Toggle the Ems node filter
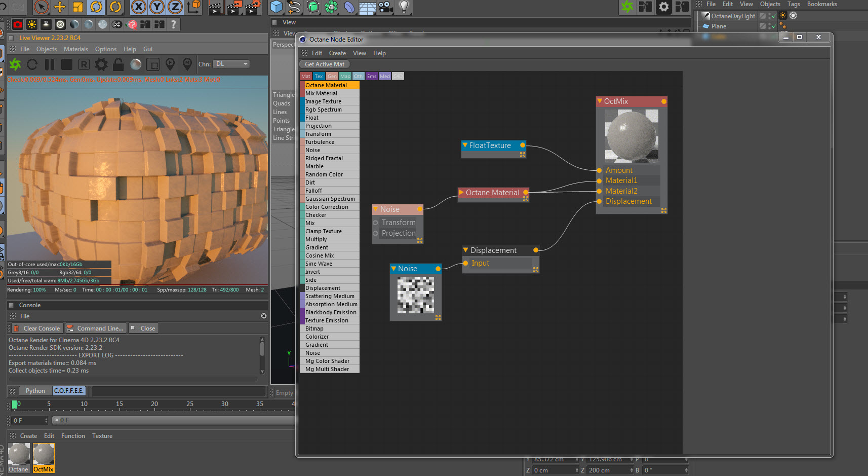868x476 pixels. (372, 77)
